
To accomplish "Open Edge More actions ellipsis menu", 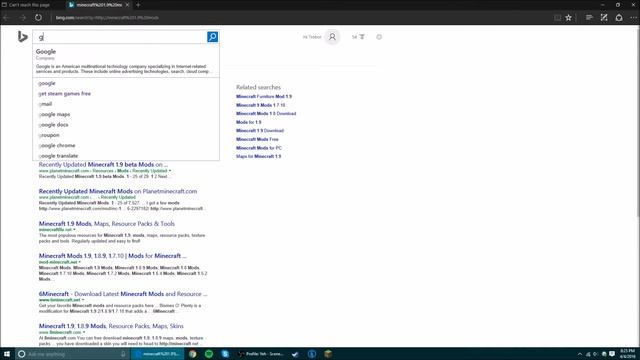I will (x=633, y=18).
